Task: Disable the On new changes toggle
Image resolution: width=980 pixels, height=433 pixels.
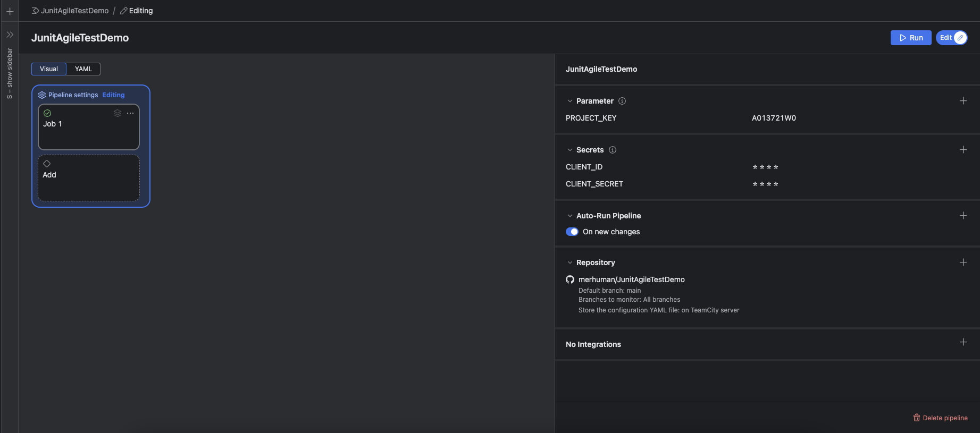Action: pyautogui.click(x=572, y=232)
